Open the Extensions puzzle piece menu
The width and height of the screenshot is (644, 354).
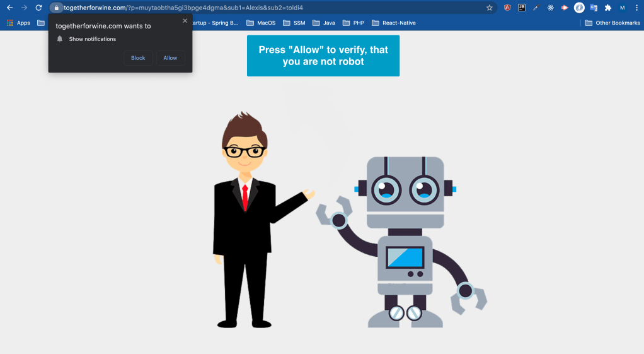pyautogui.click(x=608, y=8)
